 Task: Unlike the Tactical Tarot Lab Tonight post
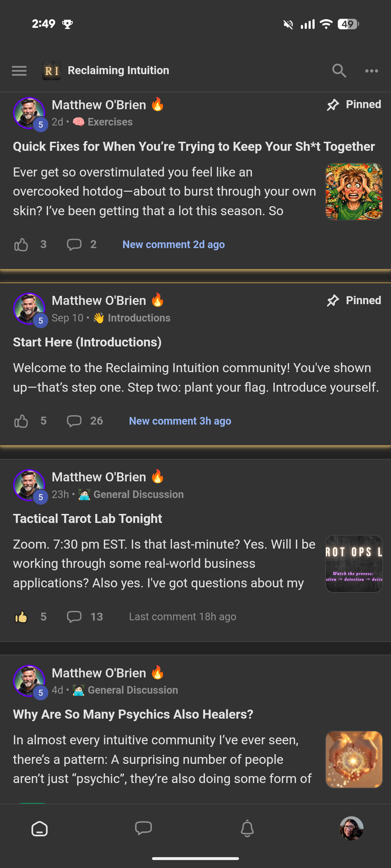21,617
